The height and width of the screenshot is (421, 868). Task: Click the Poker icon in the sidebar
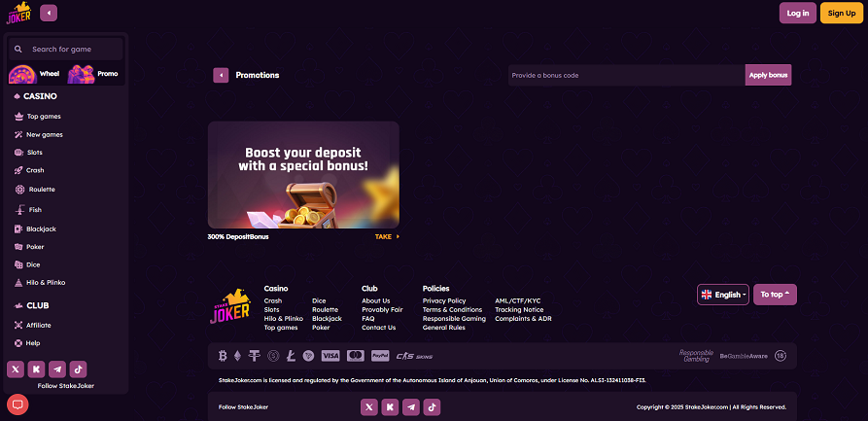point(18,247)
